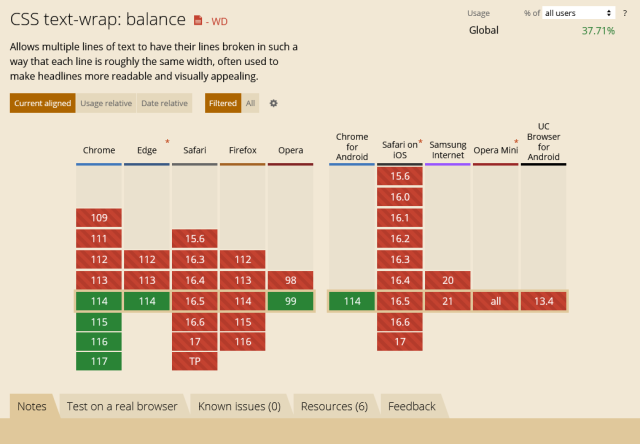Click the Chrome column header

click(x=99, y=150)
